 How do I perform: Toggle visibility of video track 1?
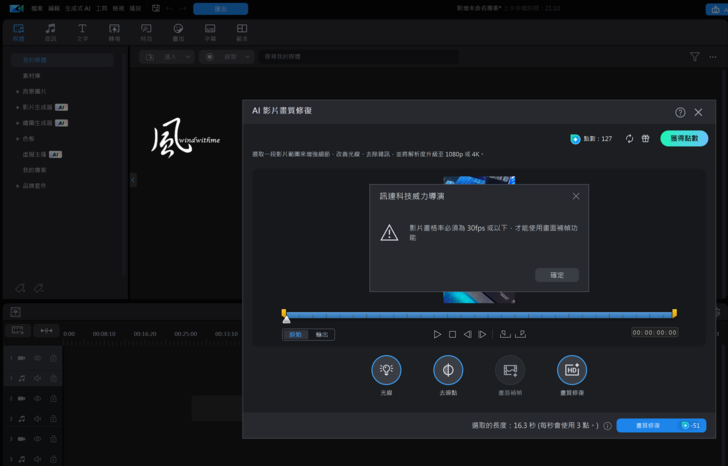(38, 357)
